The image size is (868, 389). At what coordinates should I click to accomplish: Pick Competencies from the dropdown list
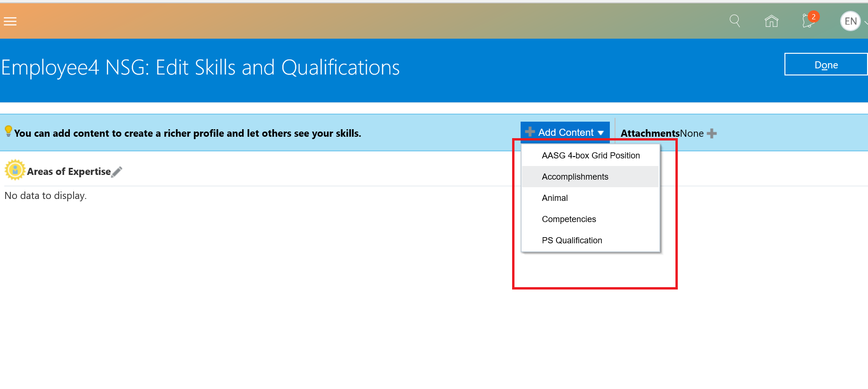[x=590, y=219]
